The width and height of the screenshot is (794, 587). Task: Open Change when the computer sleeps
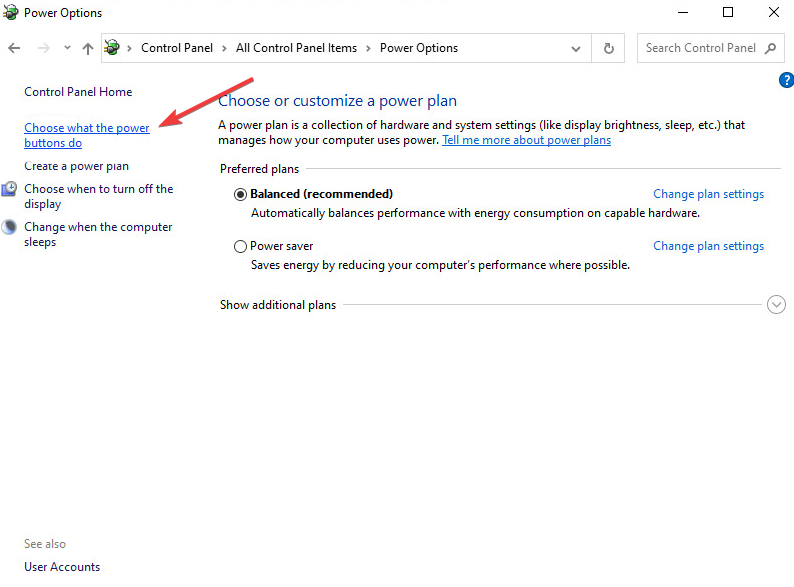point(98,234)
